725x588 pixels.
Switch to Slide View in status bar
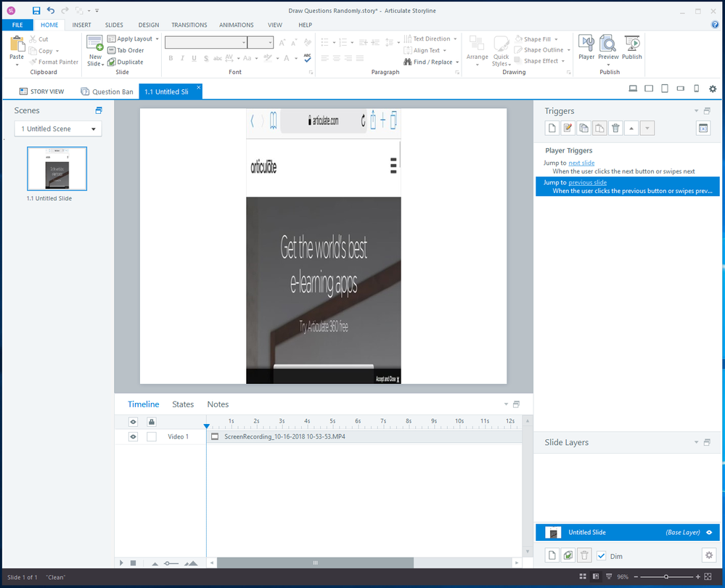[596, 576]
